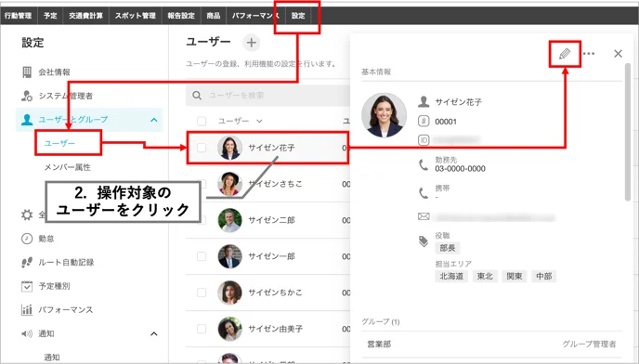Select ユーザー link under ユーザーとグループ
Viewport: 639px width, 364px height.
click(x=59, y=143)
